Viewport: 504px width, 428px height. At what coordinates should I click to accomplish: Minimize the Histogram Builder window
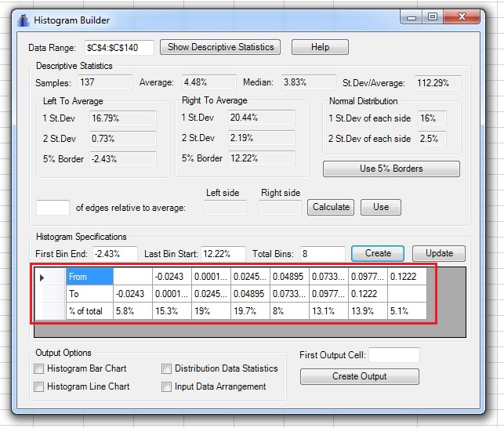tap(412, 17)
